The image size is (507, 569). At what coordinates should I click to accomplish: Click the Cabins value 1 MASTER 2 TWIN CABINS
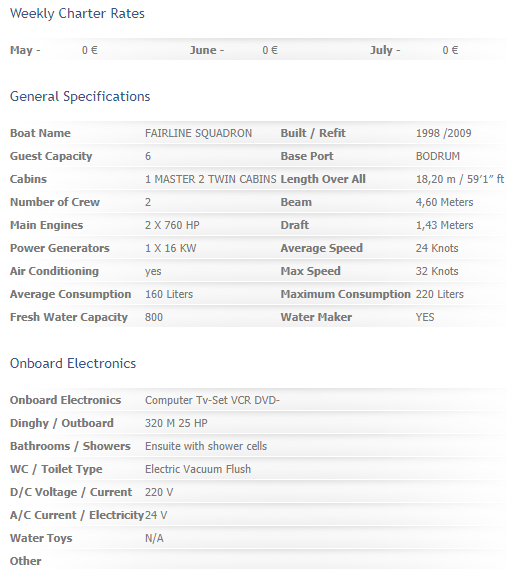(210, 179)
